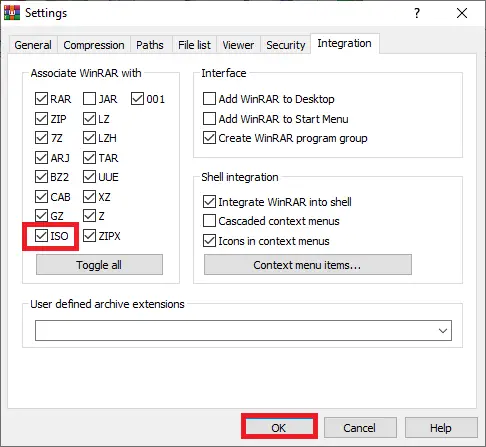Open the Compression tab
Screen dimensions: 486x447
tap(94, 45)
